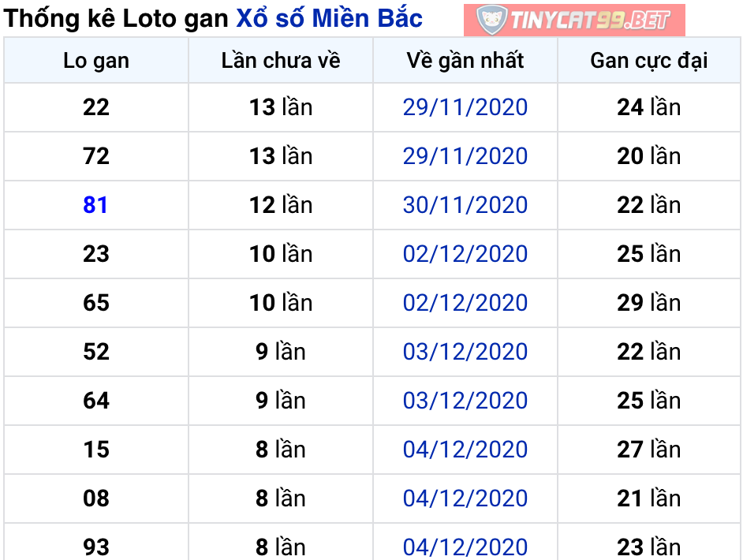Open the Xổ số Miền Bắc link
Viewport: 743px width, 560px height.
[x=329, y=19]
